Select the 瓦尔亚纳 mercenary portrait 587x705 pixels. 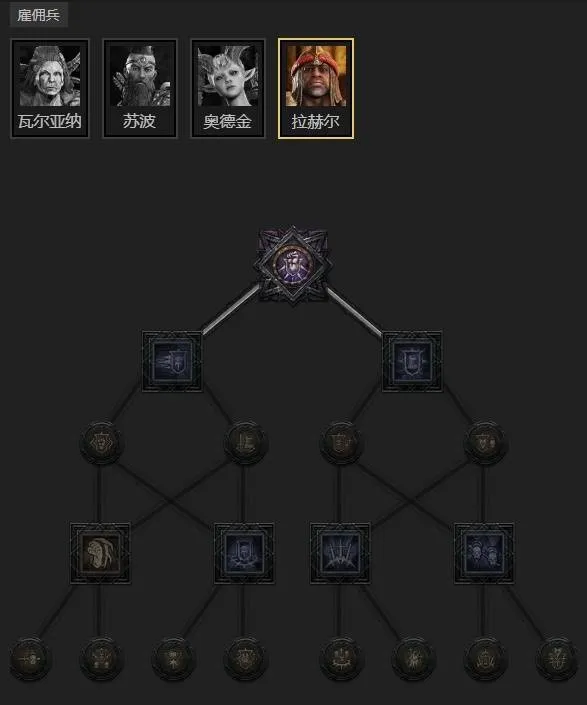pos(50,88)
